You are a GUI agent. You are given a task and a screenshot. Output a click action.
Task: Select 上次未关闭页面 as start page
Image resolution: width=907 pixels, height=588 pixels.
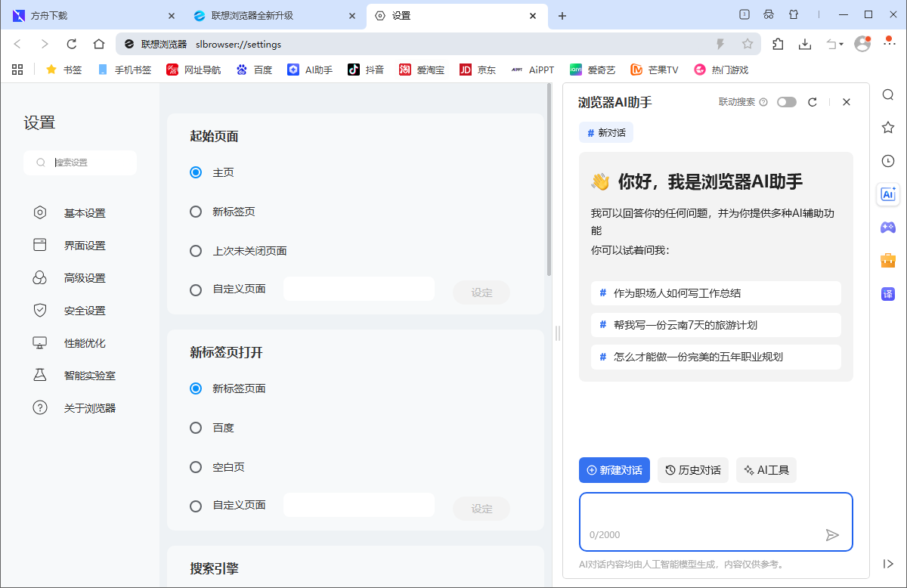[196, 249]
